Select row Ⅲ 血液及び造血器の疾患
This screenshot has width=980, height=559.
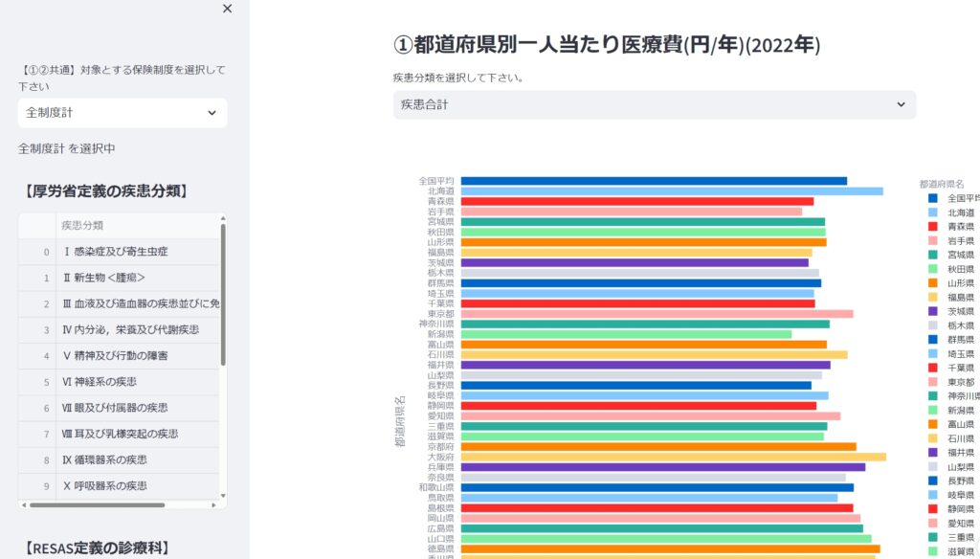coord(119,303)
